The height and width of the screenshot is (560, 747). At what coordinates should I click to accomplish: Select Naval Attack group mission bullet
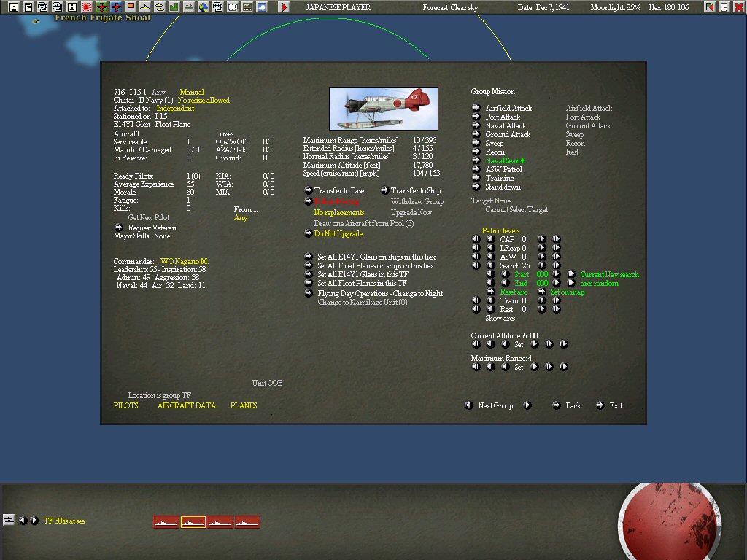pyautogui.click(x=476, y=125)
